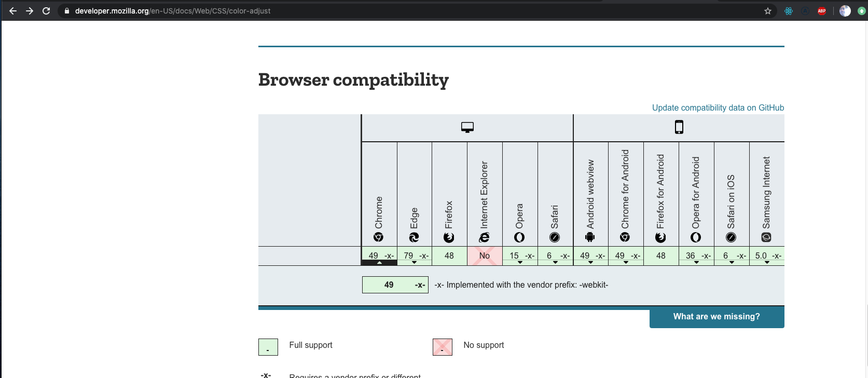The image size is (868, 378).
Task: Click the mobile platform icon in the table header
Action: [679, 127]
